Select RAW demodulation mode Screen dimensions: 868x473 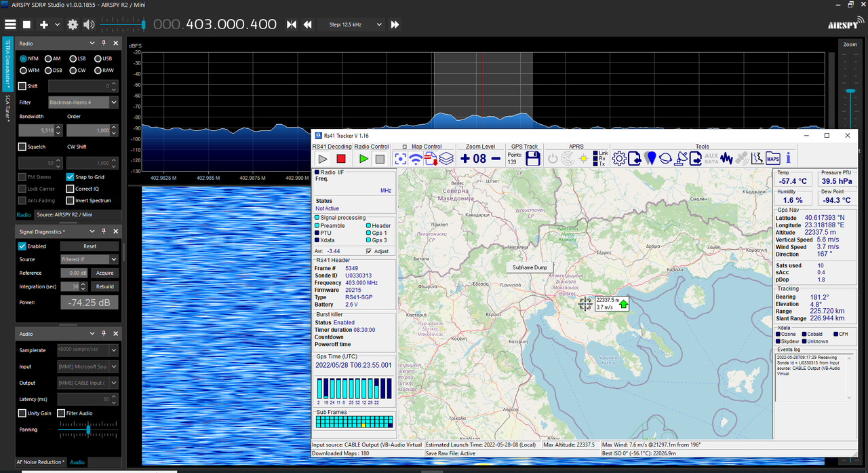(104, 71)
